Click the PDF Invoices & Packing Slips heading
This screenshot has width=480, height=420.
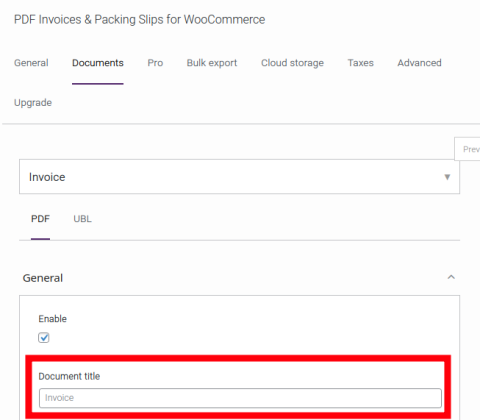139,20
